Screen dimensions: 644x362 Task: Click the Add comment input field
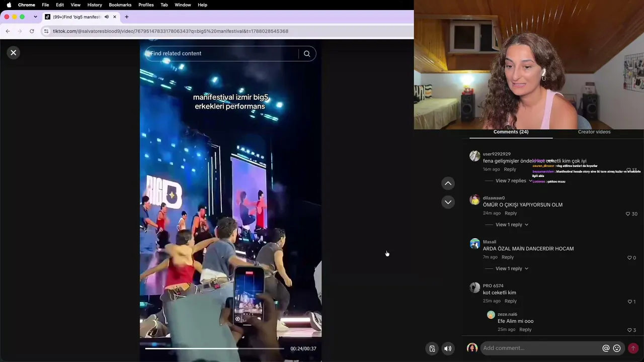tap(541, 348)
